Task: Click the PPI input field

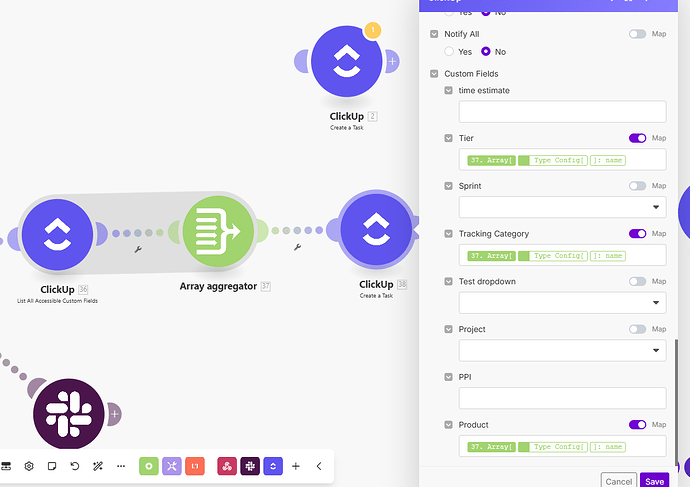Action: pos(562,398)
